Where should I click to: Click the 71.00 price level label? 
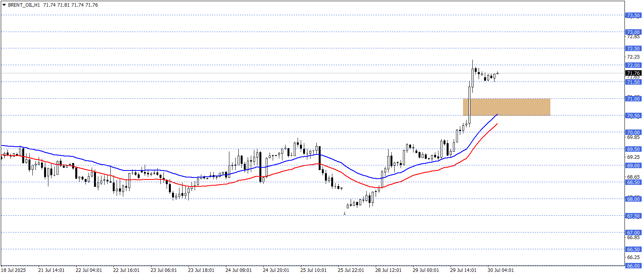click(x=633, y=99)
